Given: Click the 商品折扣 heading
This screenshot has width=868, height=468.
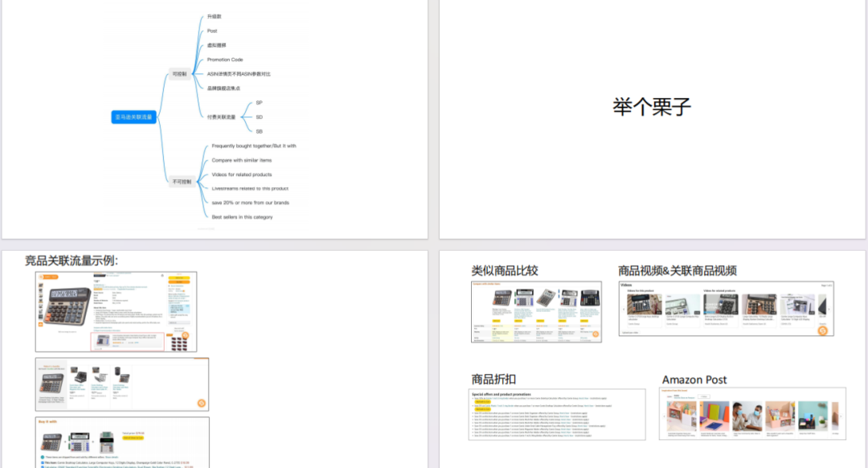Looking at the screenshot, I should click(x=493, y=380).
